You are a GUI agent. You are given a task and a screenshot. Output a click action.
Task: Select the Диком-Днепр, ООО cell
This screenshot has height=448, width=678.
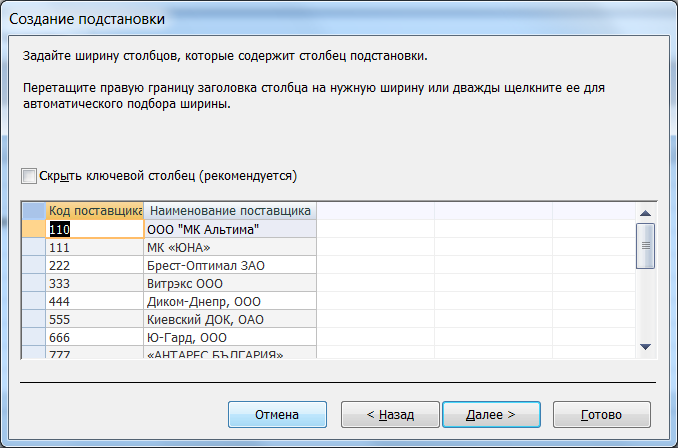click(230, 301)
